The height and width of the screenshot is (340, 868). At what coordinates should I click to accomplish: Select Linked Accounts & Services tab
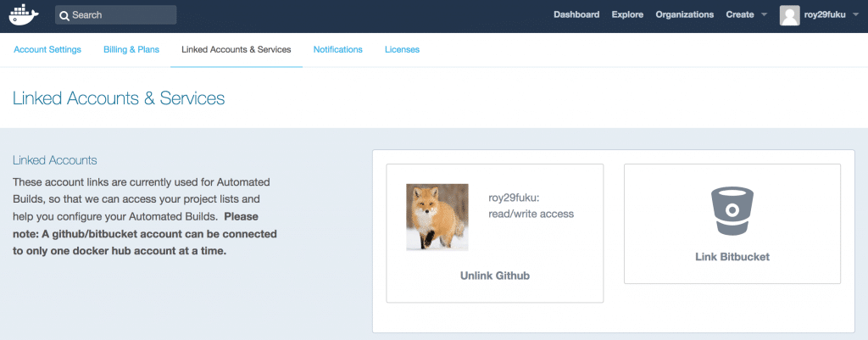236,49
